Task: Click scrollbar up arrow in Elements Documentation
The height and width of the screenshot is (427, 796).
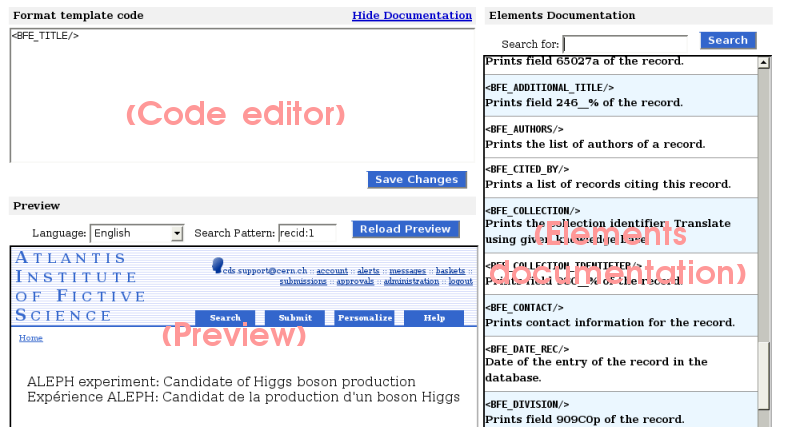Action: (764, 62)
